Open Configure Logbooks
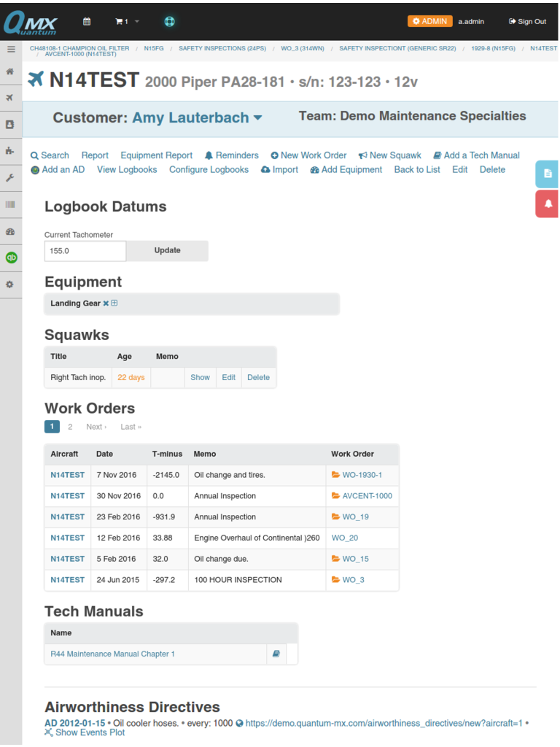Image resolution: width=560 pixels, height=747 pixels. (209, 169)
